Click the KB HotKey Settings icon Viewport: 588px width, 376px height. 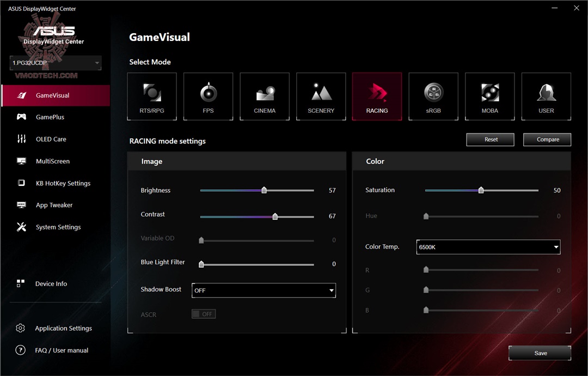[21, 183]
